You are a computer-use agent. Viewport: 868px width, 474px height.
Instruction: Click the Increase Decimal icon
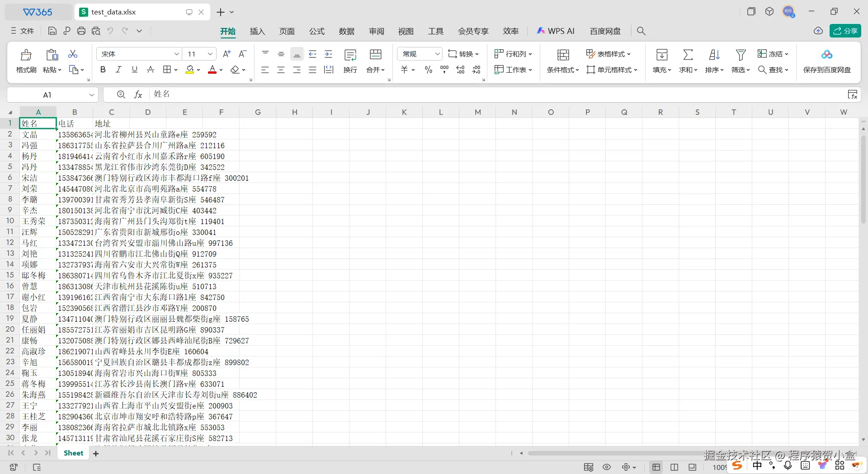[460, 70]
